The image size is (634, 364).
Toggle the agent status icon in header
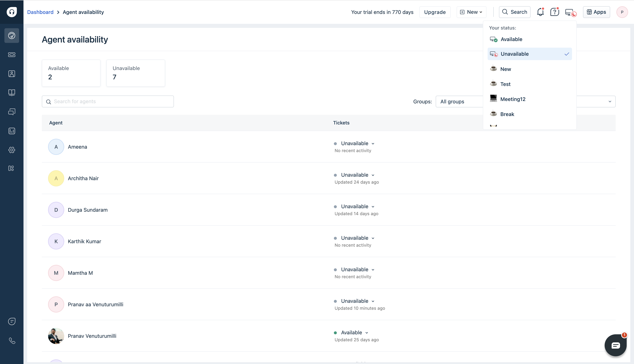[x=570, y=12]
